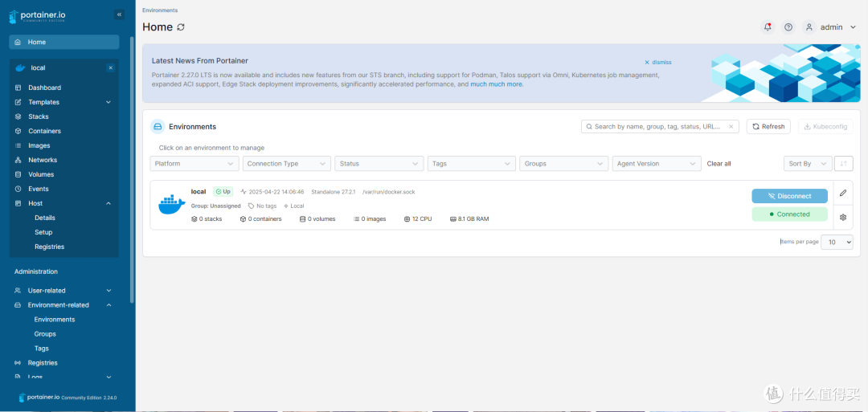Open notifications bell icon
868x412 pixels.
(768, 27)
